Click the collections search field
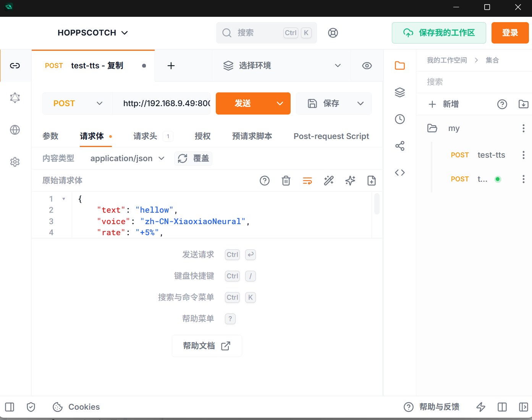The height and width of the screenshot is (420, 532). tap(474, 82)
